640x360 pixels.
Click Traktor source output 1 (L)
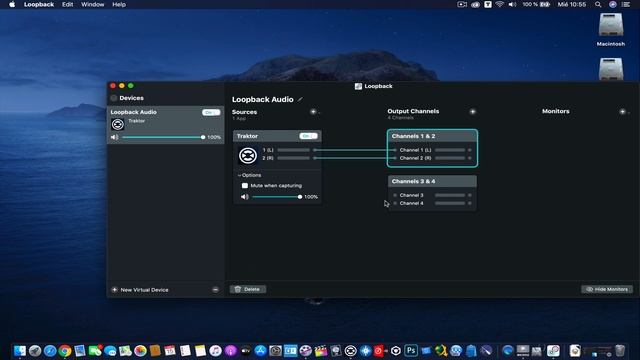point(289,150)
